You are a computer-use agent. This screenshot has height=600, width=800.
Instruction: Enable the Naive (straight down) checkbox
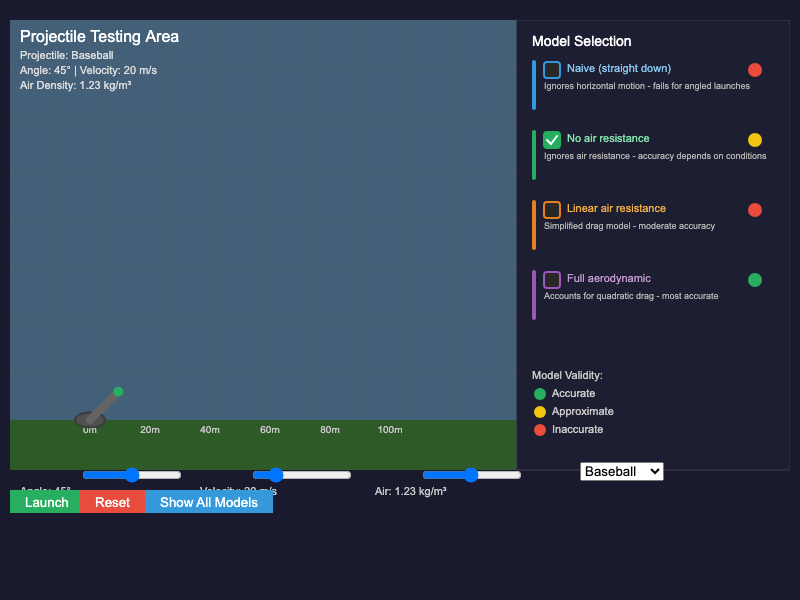552,70
